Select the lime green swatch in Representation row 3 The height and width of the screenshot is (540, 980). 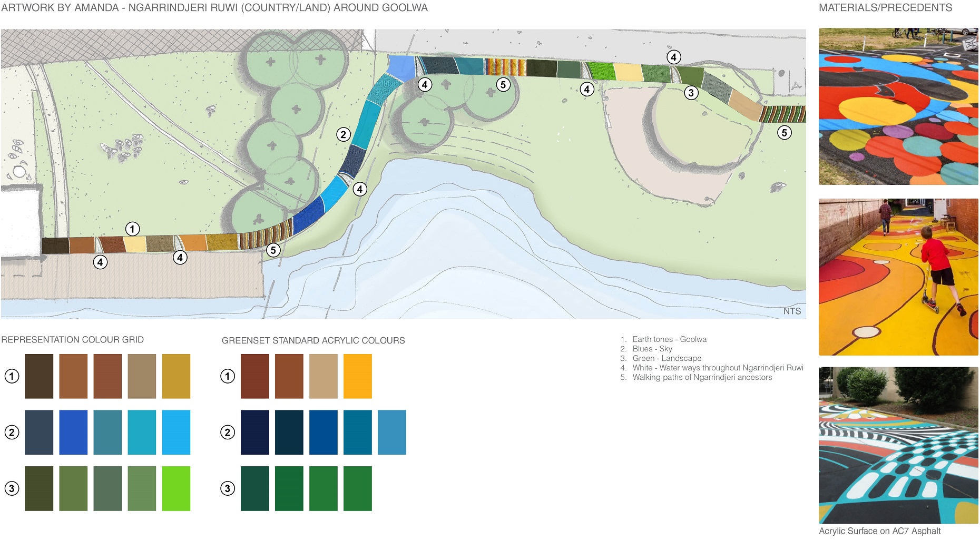(x=176, y=488)
